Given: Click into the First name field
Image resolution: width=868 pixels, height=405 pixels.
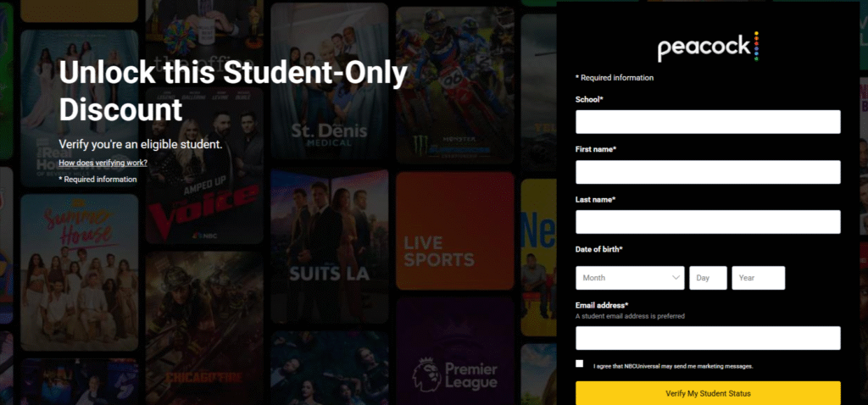Looking at the screenshot, I should (x=708, y=172).
